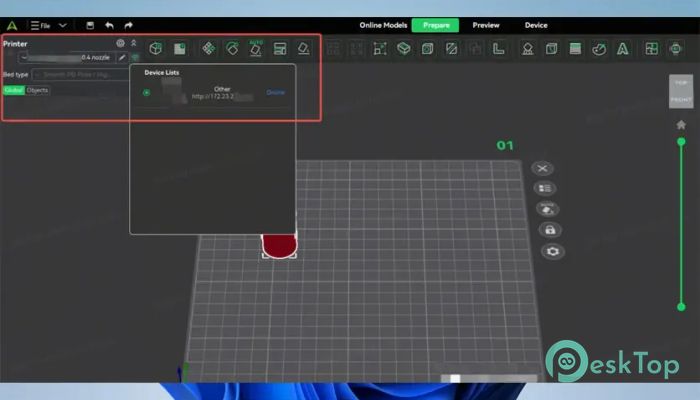Click the orient rotate icon
This screenshot has height=400, width=700.
click(x=232, y=48)
